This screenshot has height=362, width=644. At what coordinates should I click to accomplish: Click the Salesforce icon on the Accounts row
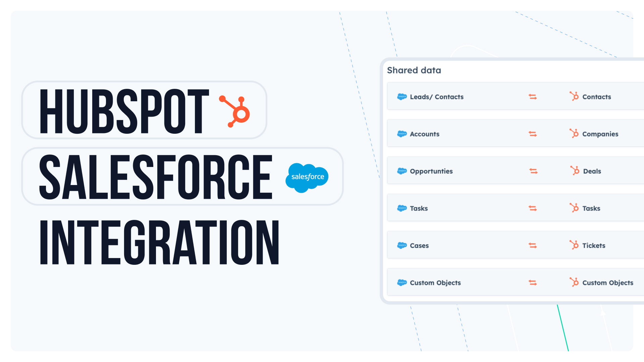click(402, 134)
